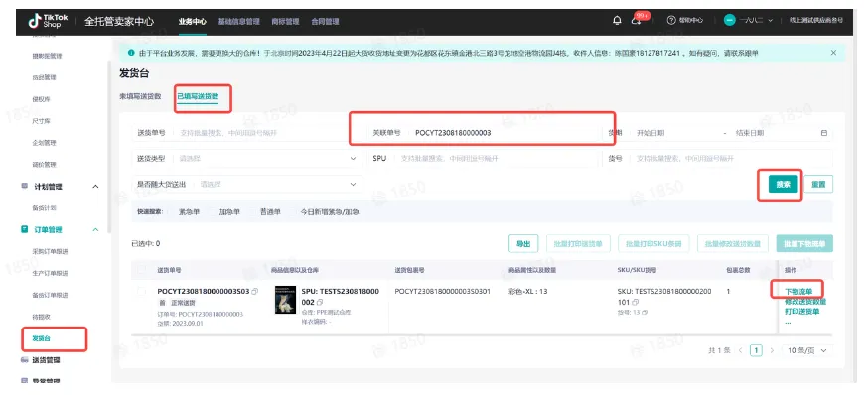868x395 pixels.
Task: Collapse the 订单管理 sidebar section
Action: point(95,229)
